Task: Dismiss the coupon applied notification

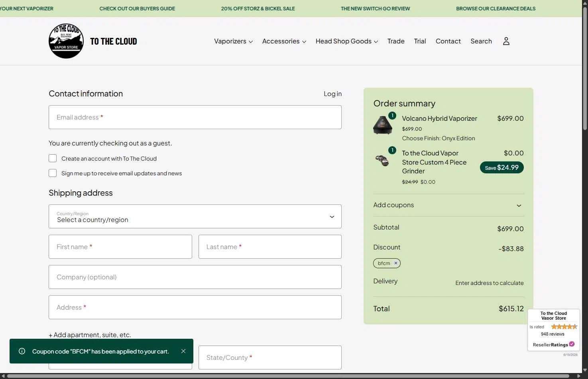Action: coord(183,351)
